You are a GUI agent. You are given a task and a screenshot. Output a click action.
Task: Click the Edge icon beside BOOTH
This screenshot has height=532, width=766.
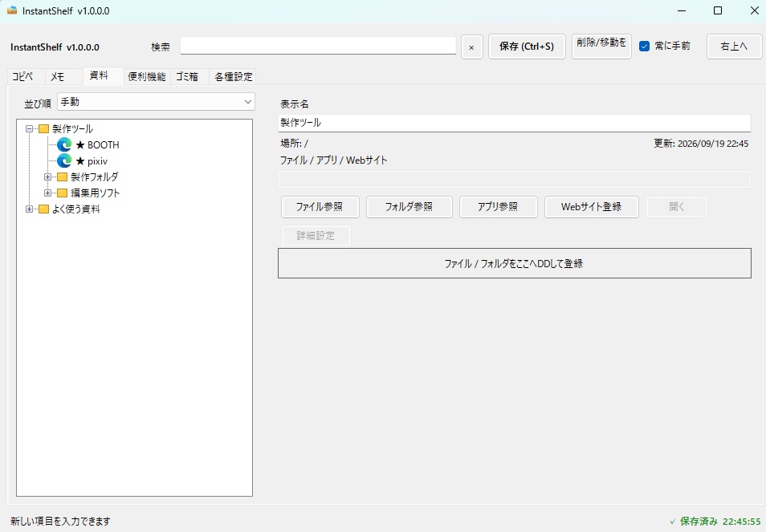[64, 144]
